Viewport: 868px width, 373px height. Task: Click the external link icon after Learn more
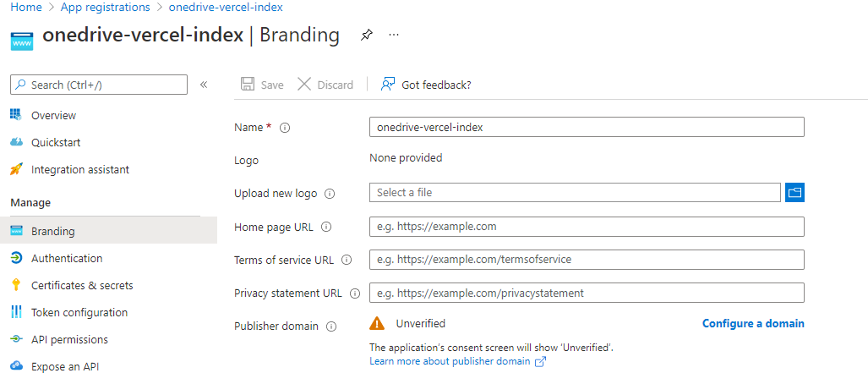(x=540, y=362)
